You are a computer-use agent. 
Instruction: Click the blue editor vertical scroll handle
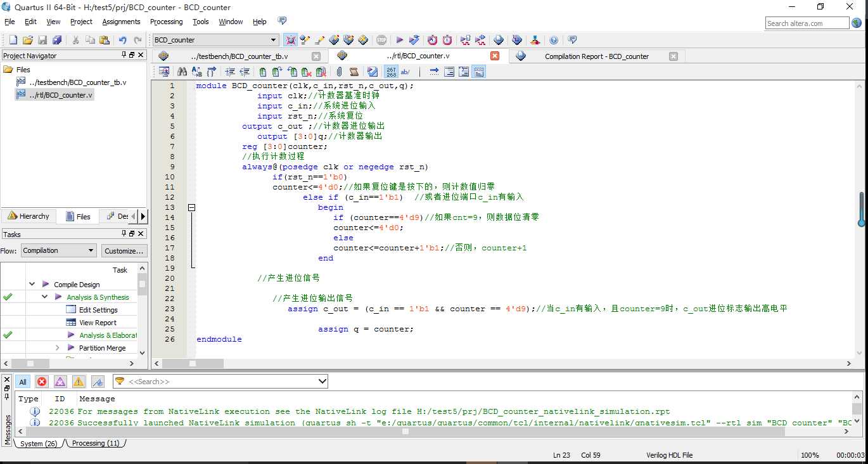point(862,209)
